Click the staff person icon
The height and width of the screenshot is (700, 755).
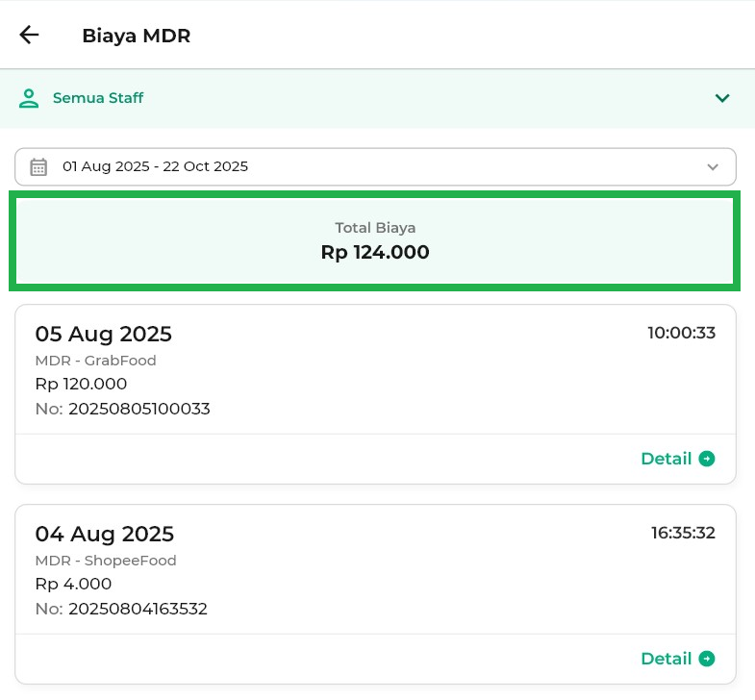pos(30,98)
